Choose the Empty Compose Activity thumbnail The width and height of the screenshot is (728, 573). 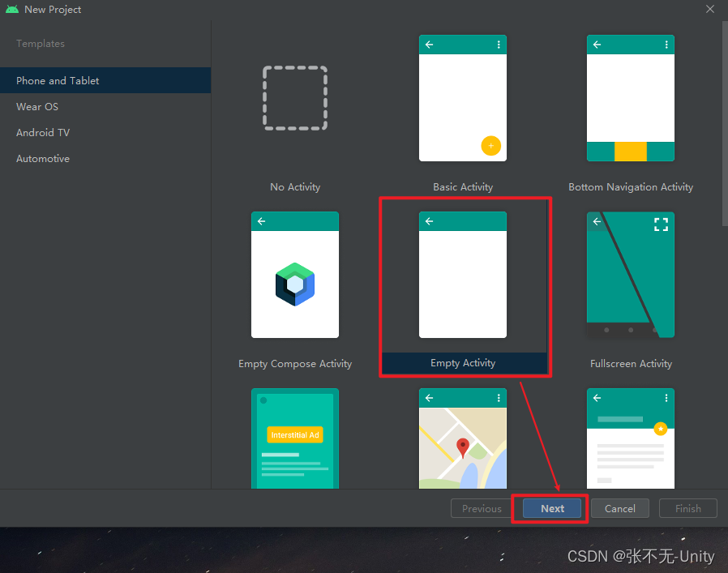[x=295, y=275]
